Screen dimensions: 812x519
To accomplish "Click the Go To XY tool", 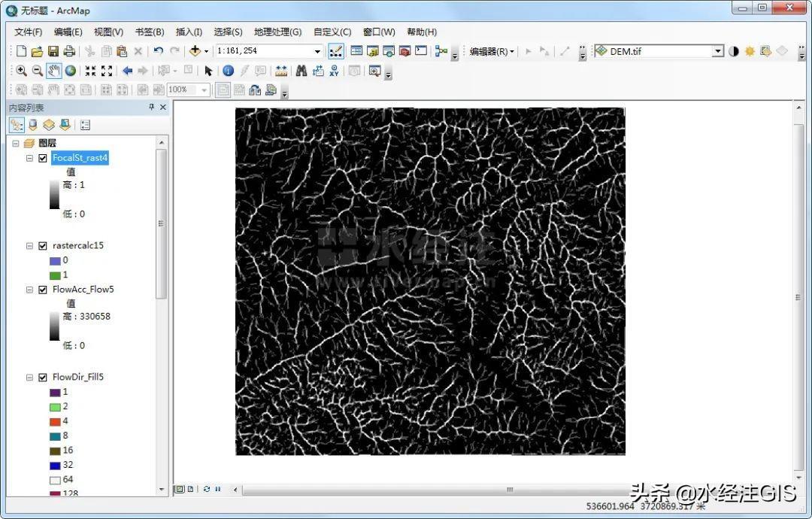I will 335,71.
